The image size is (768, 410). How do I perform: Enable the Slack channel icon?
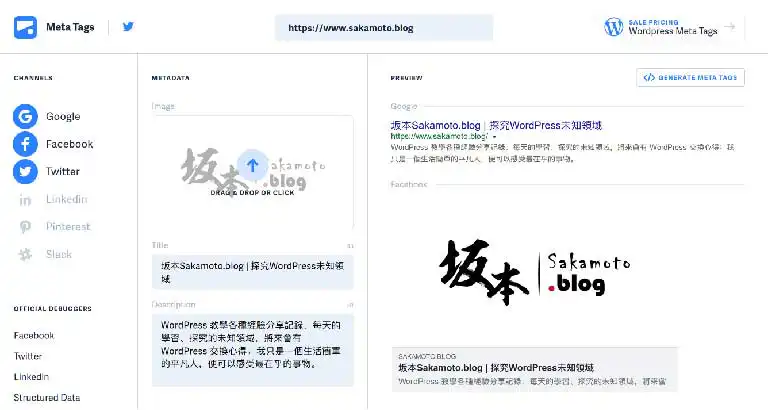25,255
